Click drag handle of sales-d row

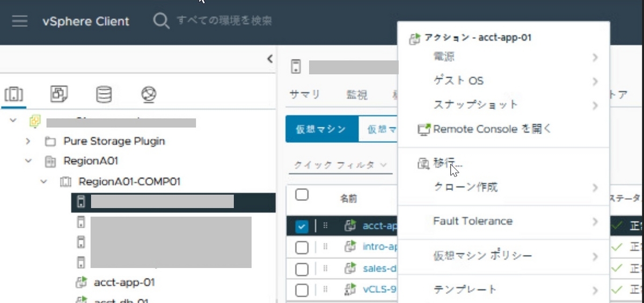pyautogui.click(x=325, y=268)
